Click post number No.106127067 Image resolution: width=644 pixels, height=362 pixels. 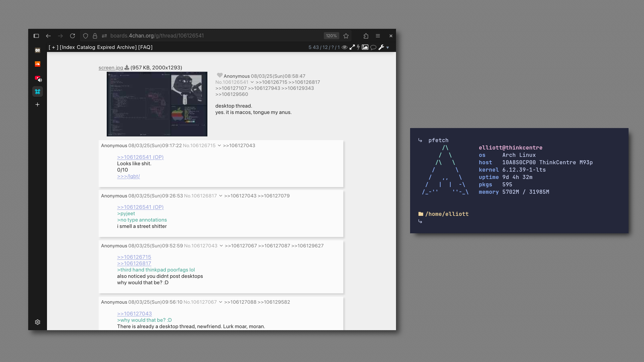[200, 302]
